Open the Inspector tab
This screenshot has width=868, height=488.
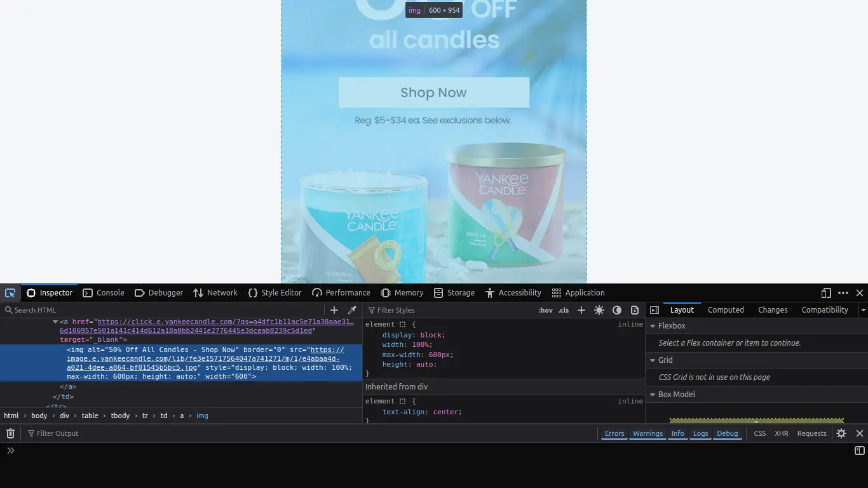coord(50,293)
